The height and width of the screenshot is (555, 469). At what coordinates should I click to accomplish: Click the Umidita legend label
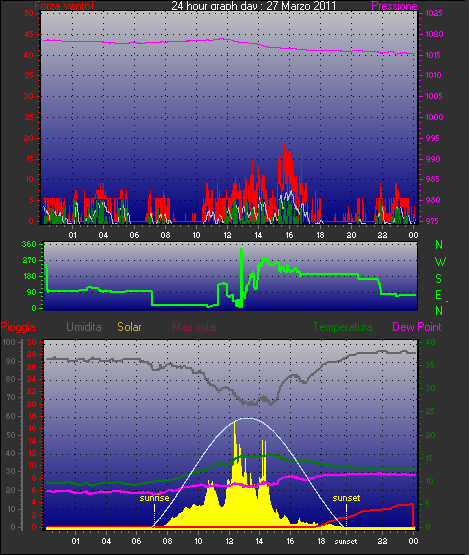coord(84,327)
